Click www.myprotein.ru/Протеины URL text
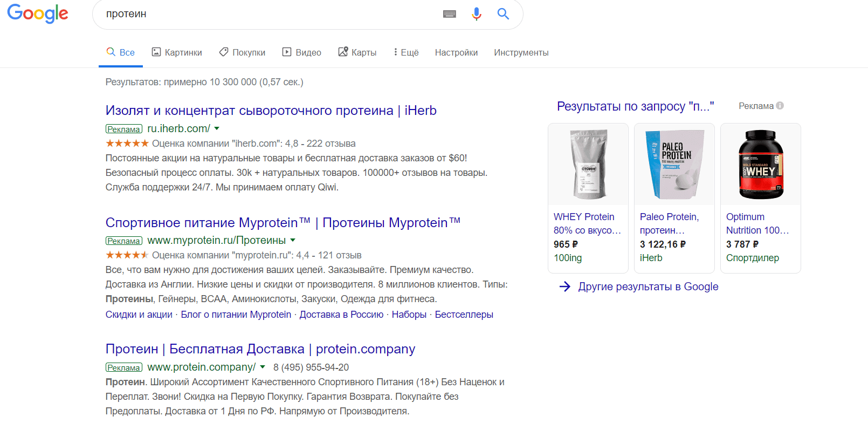This screenshot has height=423, width=868. click(x=217, y=240)
